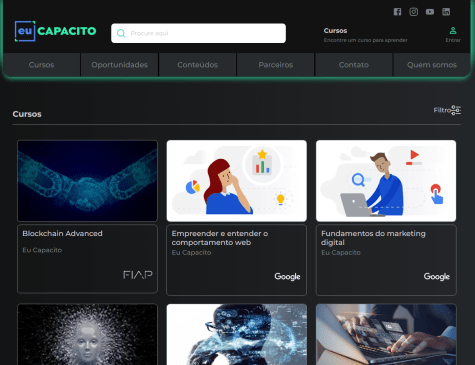This screenshot has height=365, width=475.
Task: Click the man with laptop illustration thumbnail
Action: 386,181
